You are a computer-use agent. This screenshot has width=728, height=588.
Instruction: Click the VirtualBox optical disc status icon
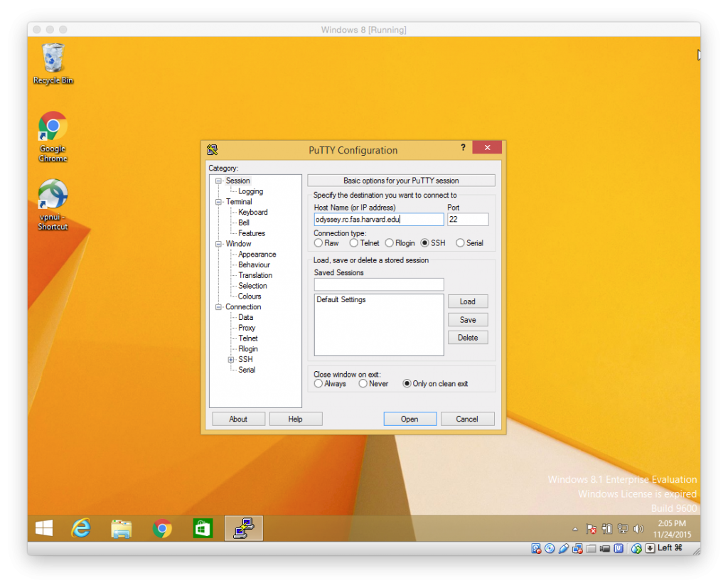550,549
